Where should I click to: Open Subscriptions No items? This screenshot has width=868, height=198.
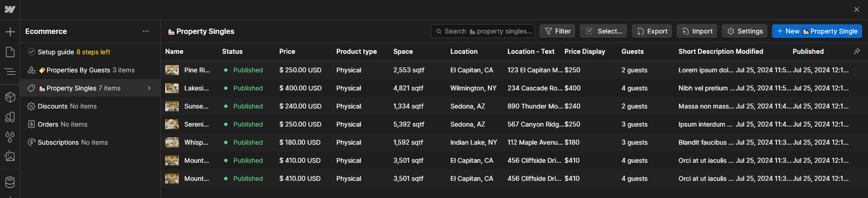coord(90,142)
